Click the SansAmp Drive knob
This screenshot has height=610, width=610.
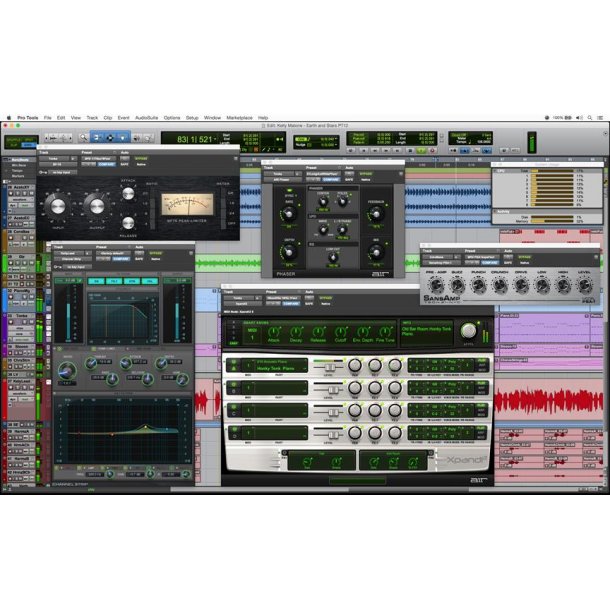click(521, 285)
